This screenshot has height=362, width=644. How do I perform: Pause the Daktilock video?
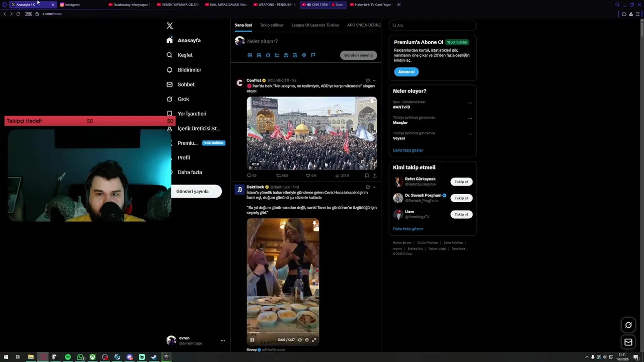[x=252, y=340]
